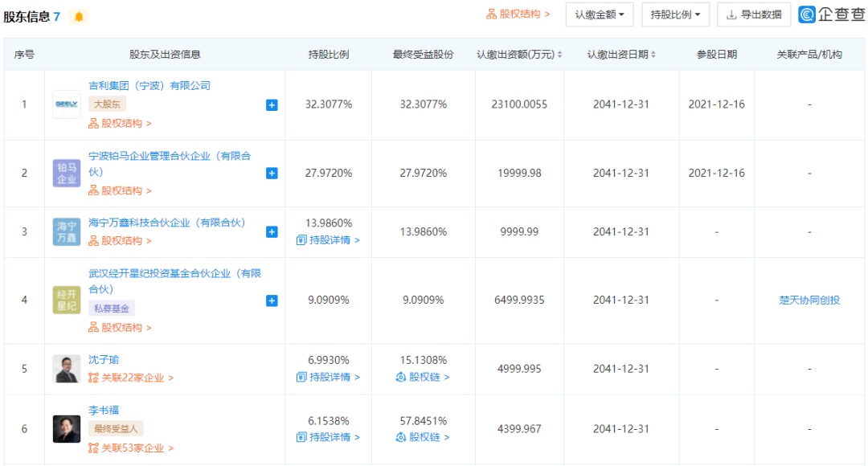Open 股权结构 link in the top toolbar

coord(518,14)
